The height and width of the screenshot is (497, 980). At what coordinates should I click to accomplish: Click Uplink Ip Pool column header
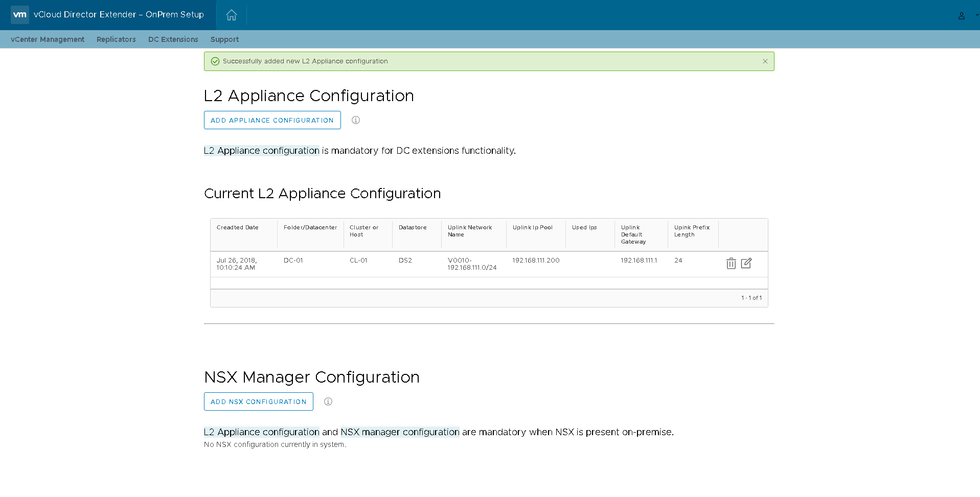(533, 228)
